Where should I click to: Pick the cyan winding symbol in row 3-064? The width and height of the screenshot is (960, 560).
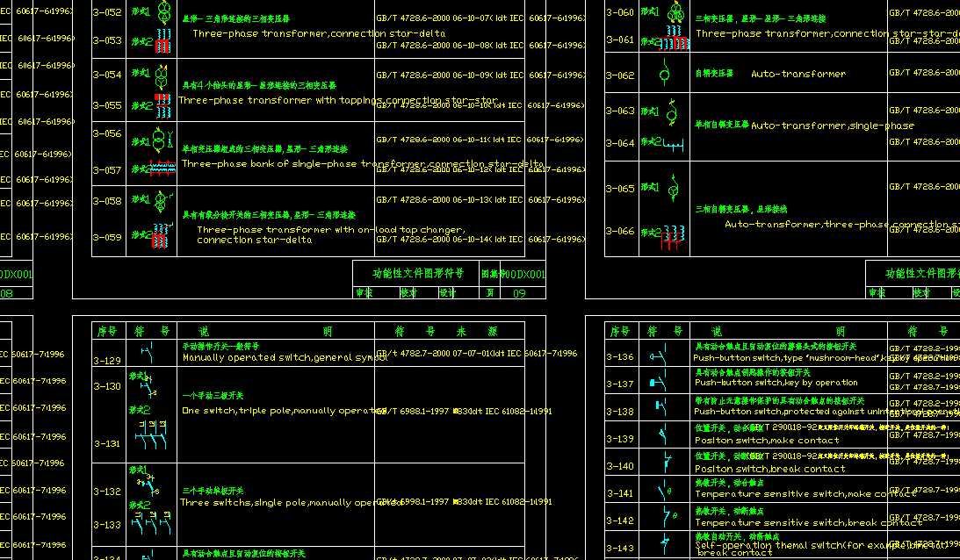pos(673,145)
